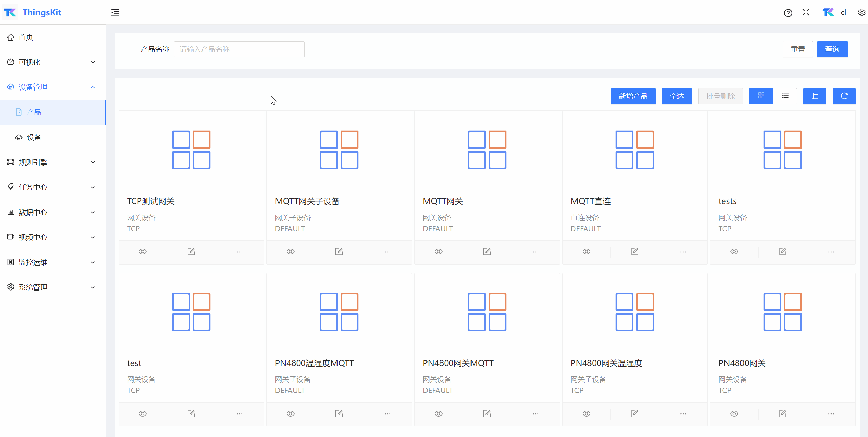Click 全选 to select all products
This screenshot has height=437, width=868.
677,96
